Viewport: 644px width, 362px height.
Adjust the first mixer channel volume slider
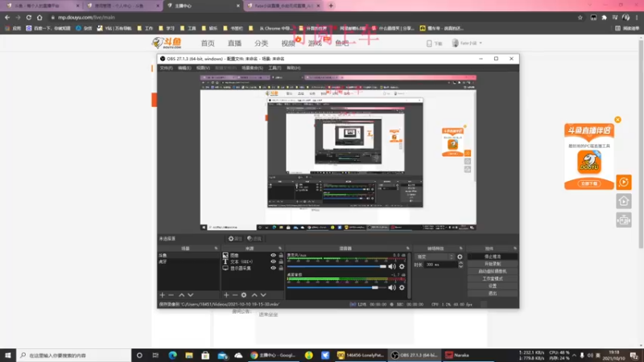(336, 266)
